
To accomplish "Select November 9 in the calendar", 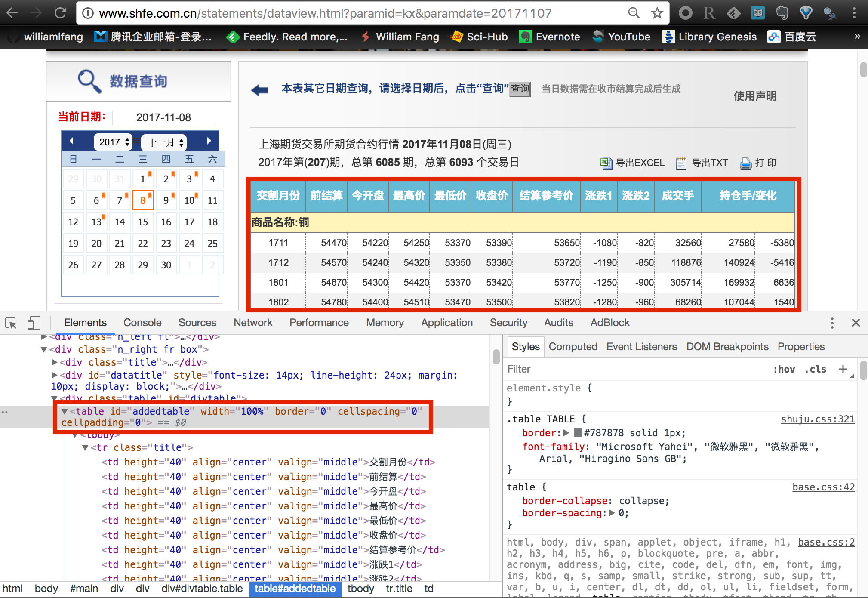I will 166,200.
